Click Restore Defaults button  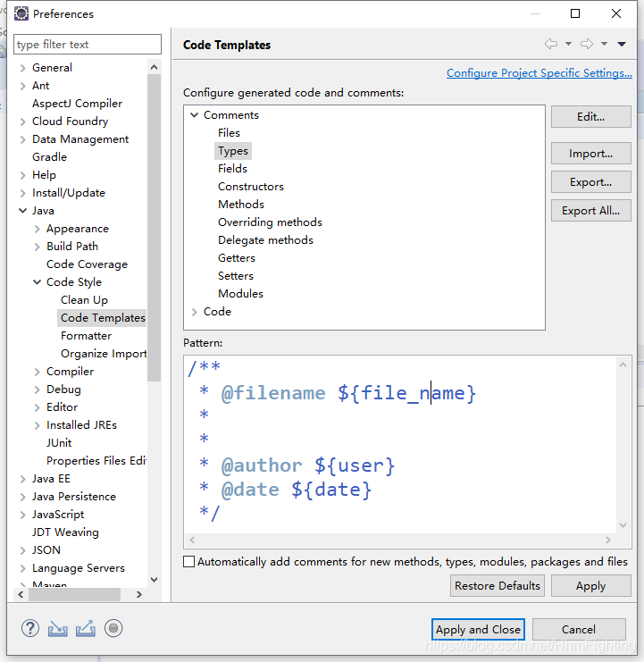(498, 585)
